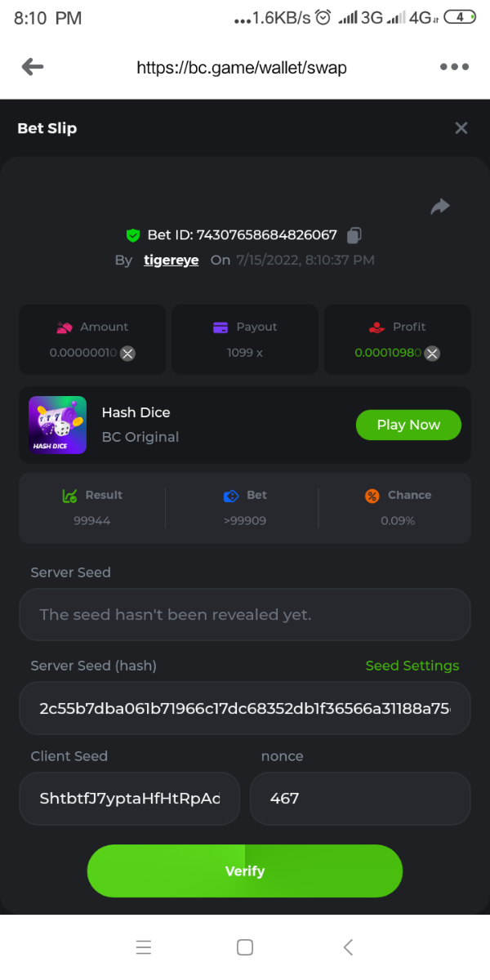The image size is (490, 980).
Task: Tap the green verified shield icon
Action: (133, 235)
